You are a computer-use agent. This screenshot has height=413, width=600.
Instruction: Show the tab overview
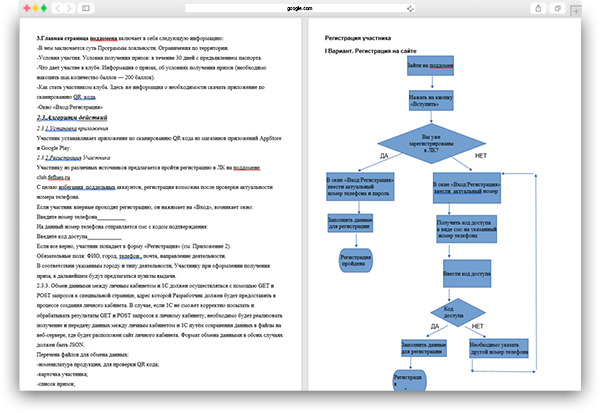point(559,7)
